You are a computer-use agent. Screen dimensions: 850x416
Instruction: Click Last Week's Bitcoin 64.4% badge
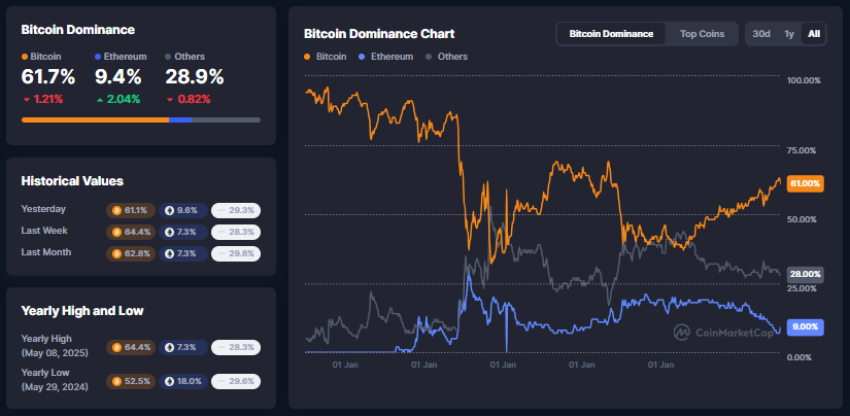129,231
